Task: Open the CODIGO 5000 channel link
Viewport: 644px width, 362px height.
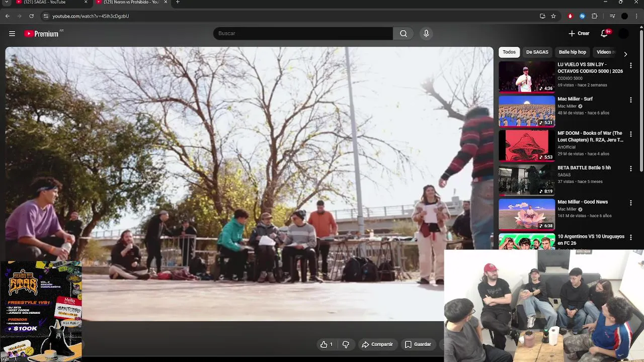Action: 570,78
